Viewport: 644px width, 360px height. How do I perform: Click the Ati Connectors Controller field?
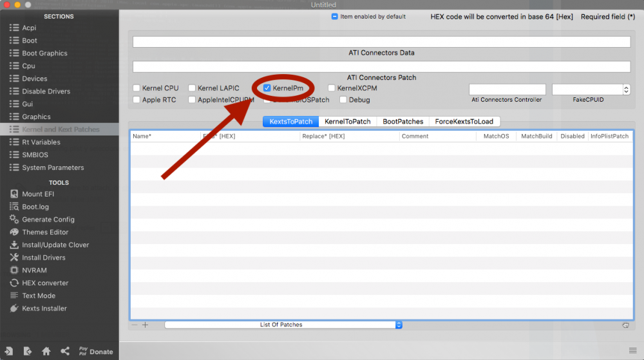(507, 90)
